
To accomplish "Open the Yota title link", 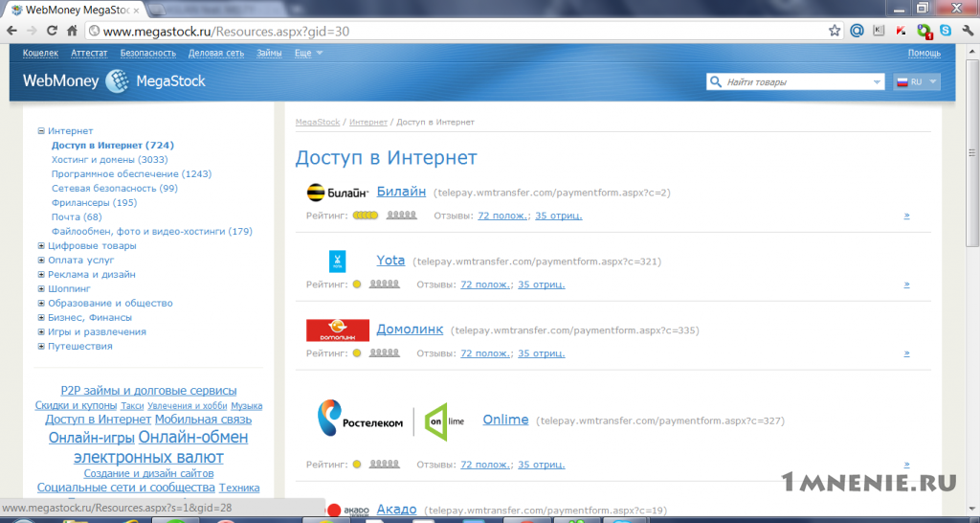I will coord(390,261).
